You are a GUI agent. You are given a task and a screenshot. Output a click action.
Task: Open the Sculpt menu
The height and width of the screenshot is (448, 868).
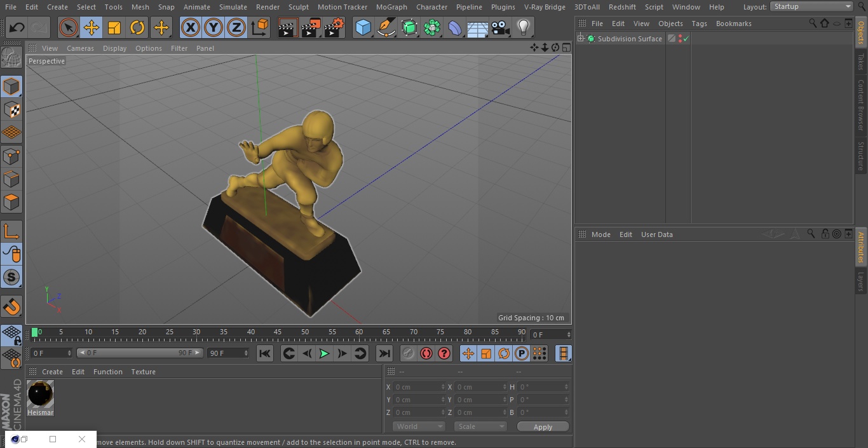[298, 7]
